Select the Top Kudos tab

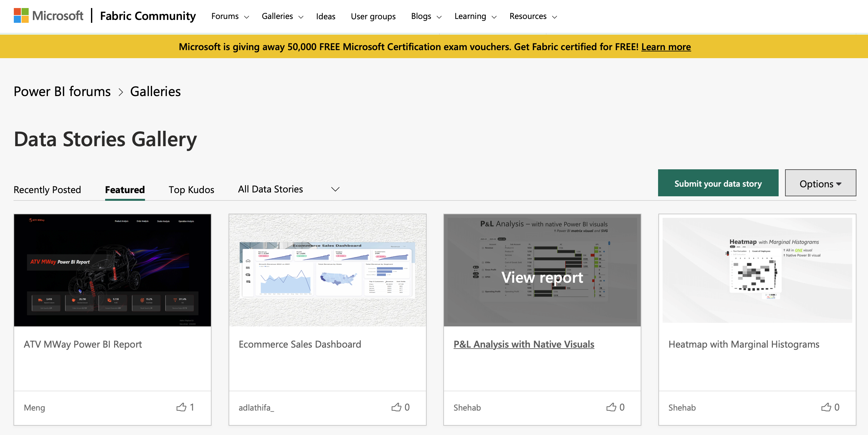tap(191, 190)
